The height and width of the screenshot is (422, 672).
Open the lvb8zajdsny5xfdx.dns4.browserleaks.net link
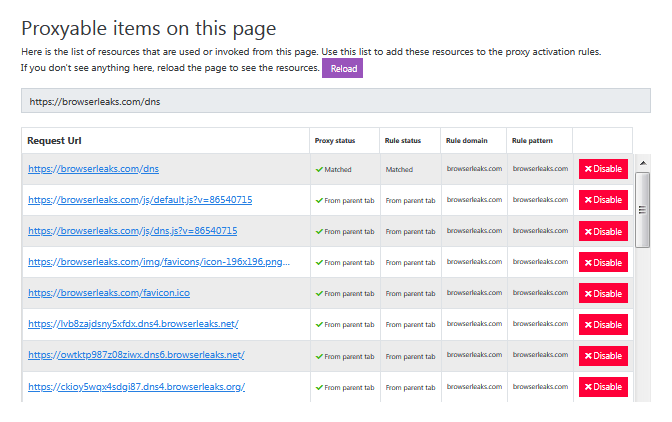coord(133,325)
